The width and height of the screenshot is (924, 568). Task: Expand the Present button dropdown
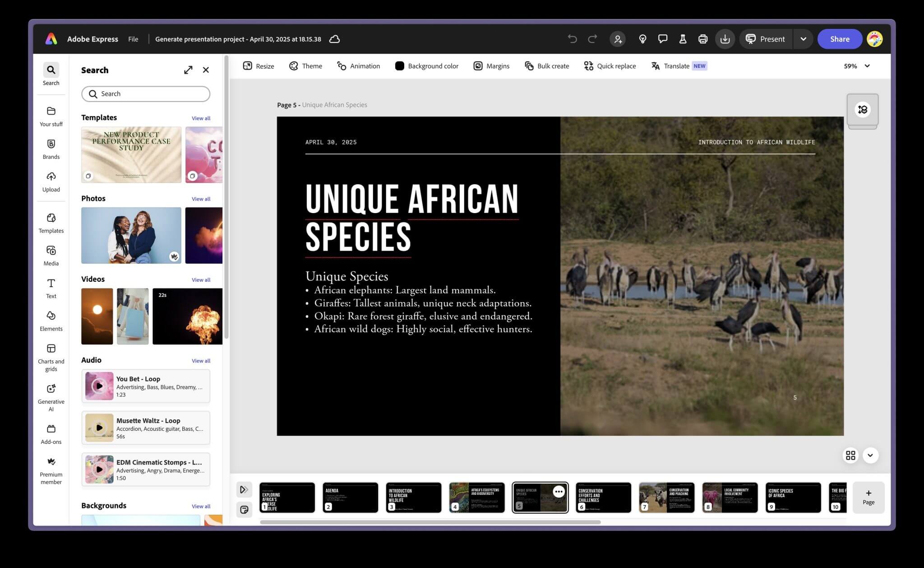pos(803,39)
